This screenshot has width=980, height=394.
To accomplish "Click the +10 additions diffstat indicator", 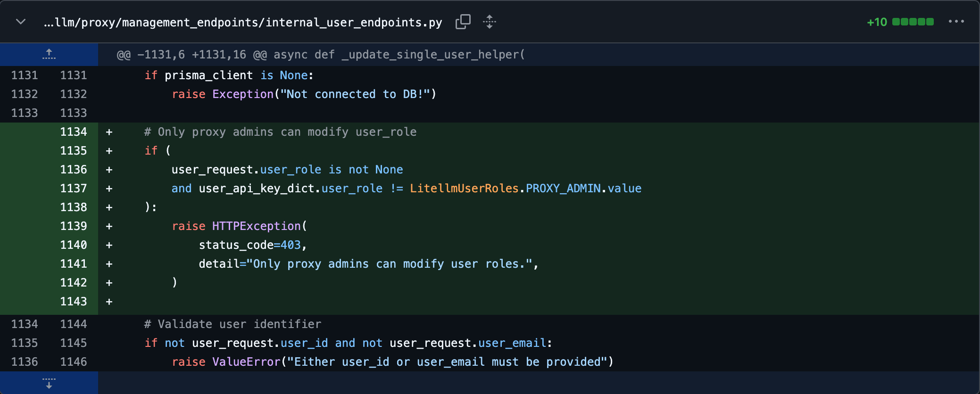I will (x=877, y=22).
